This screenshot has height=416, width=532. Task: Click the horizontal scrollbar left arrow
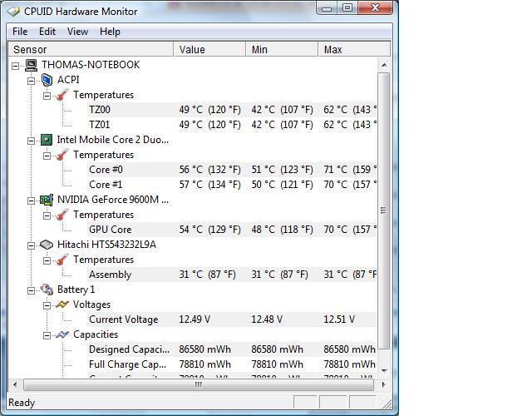tap(15, 384)
